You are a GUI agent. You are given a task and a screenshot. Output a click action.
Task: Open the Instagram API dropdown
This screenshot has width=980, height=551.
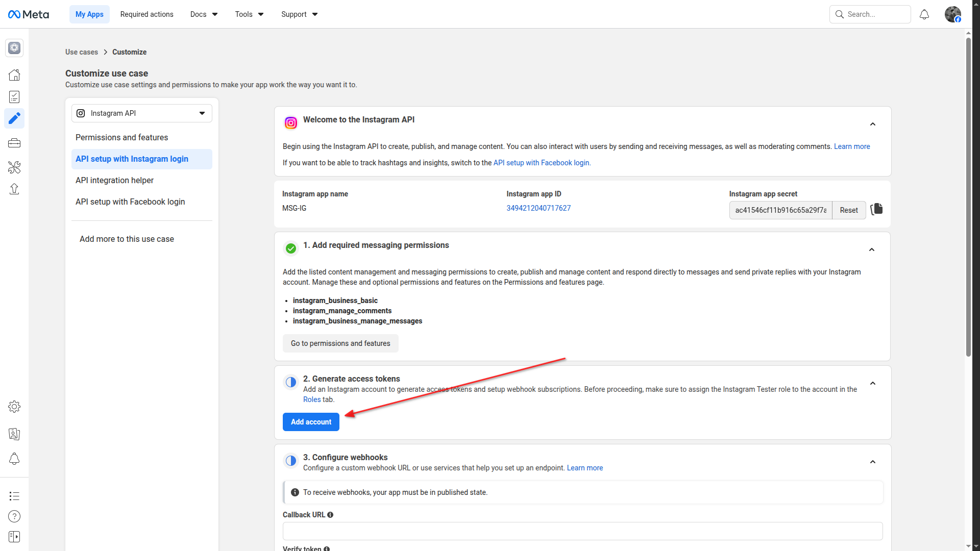(x=142, y=113)
